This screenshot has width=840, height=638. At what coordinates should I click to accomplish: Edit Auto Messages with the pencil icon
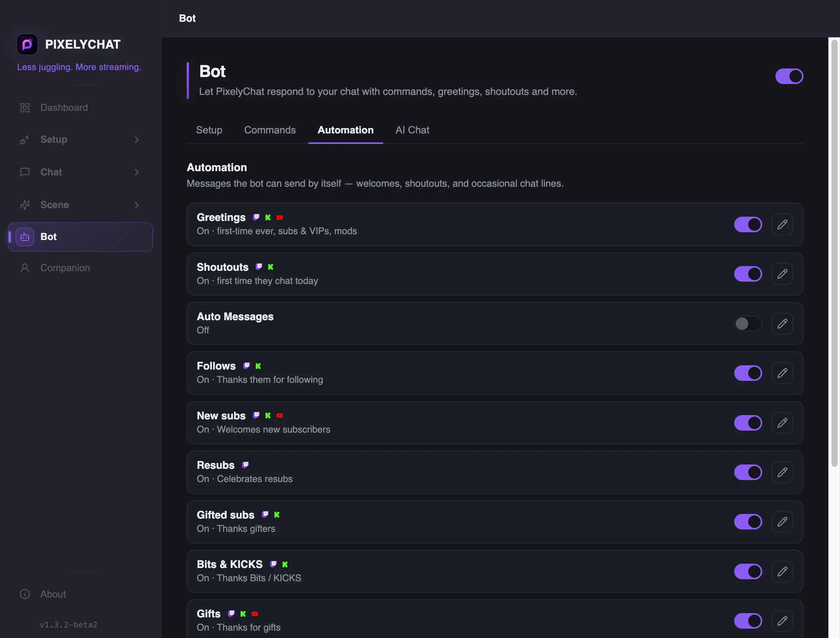tap(782, 324)
